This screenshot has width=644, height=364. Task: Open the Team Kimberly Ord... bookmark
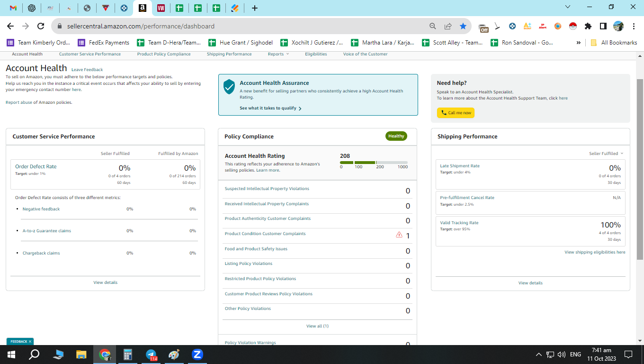38,43
